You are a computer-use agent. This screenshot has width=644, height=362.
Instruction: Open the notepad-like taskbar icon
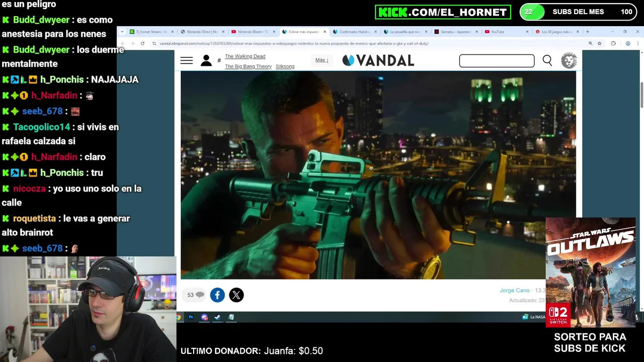231,317
